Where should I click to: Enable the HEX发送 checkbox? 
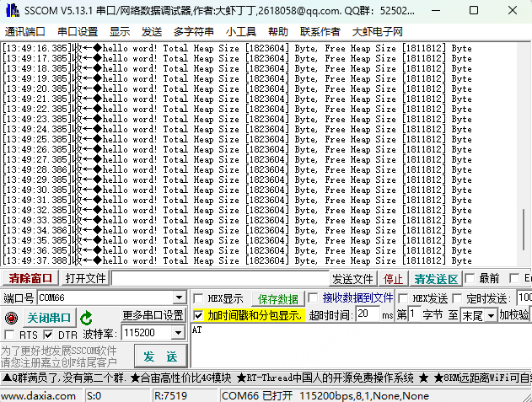403,298
